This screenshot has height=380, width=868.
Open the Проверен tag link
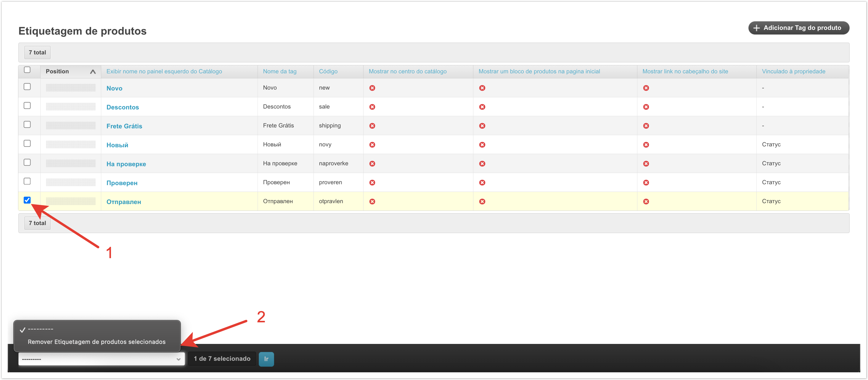pyautogui.click(x=122, y=183)
